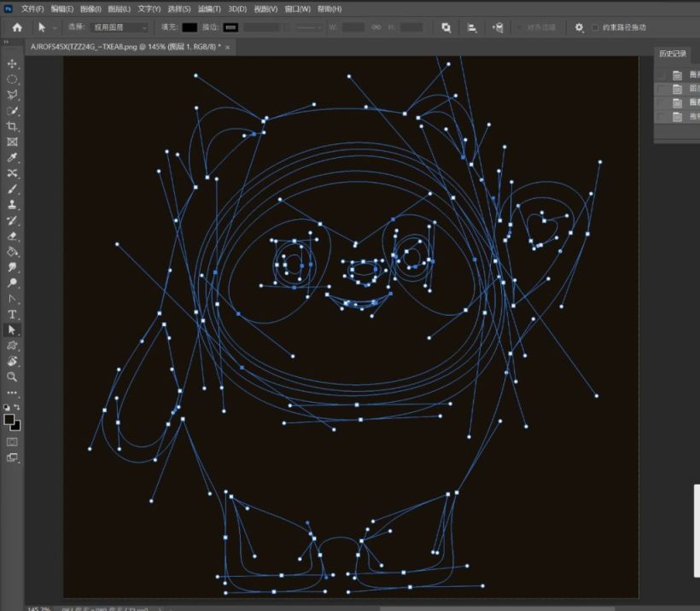Activate the Zoom tool
Image resolution: width=700 pixels, height=611 pixels.
coord(12,376)
